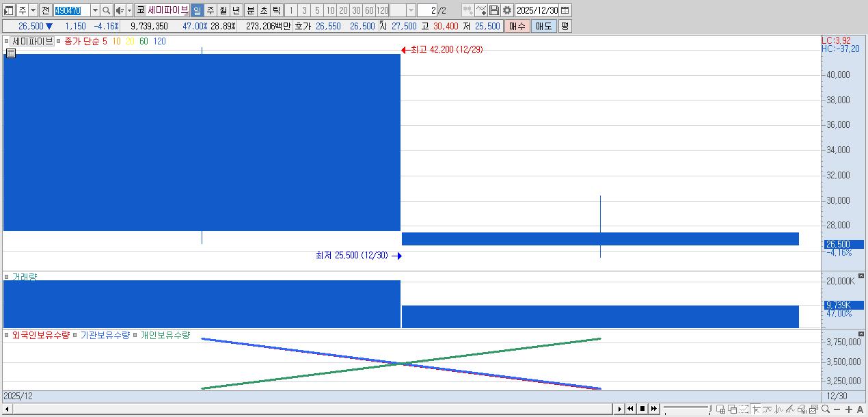Click the diagonal trend lines tool icon
This screenshot has height=417, width=868.
point(791,409)
